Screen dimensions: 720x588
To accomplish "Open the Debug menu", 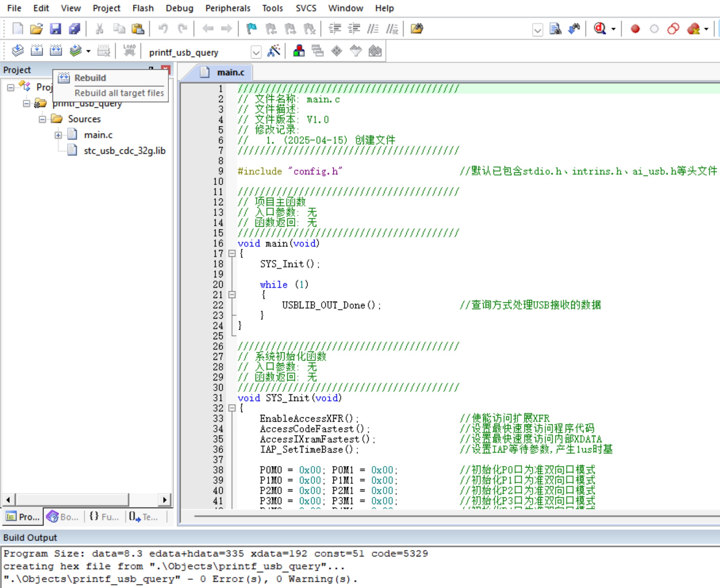I will click(x=179, y=8).
